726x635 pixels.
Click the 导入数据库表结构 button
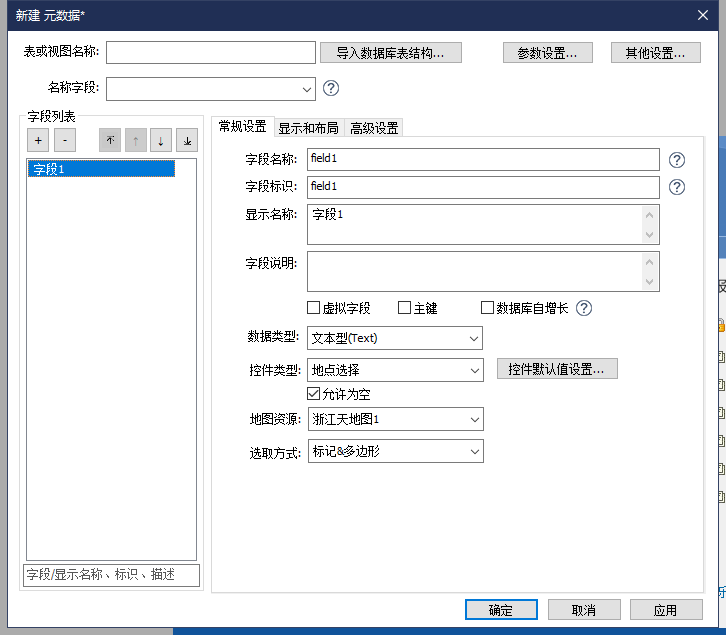coord(391,53)
